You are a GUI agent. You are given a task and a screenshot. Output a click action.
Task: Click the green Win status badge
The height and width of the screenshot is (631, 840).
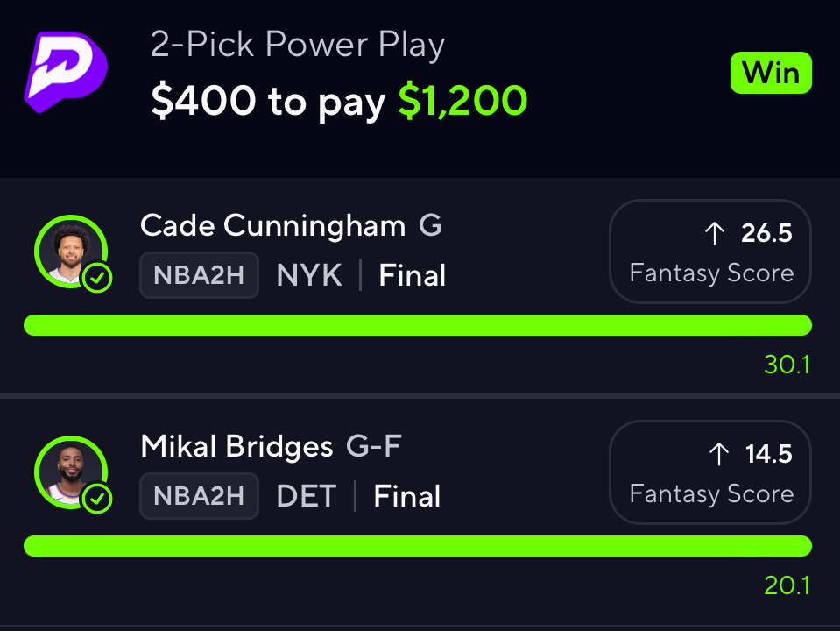(x=771, y=74)
